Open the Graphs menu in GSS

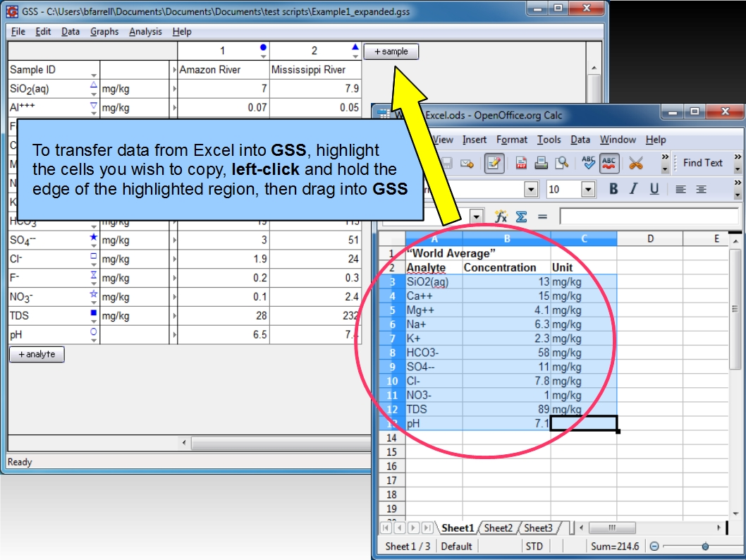pos(104,32)
